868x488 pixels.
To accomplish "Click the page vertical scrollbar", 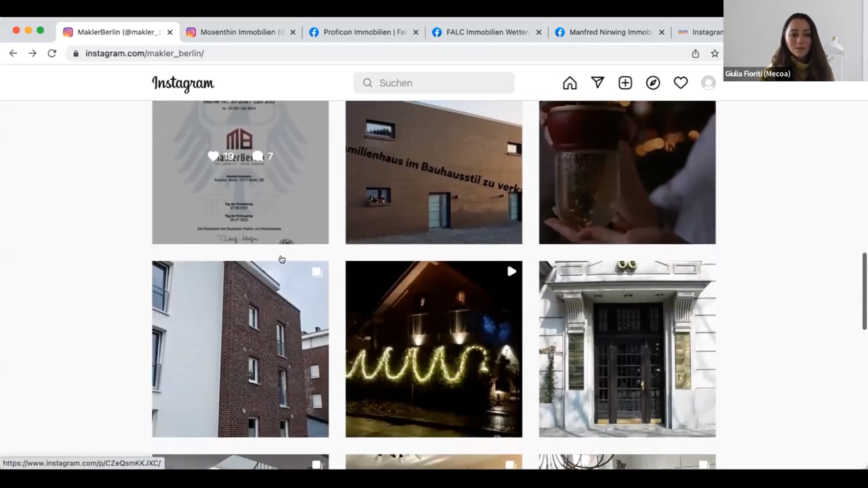I will 864,291.
